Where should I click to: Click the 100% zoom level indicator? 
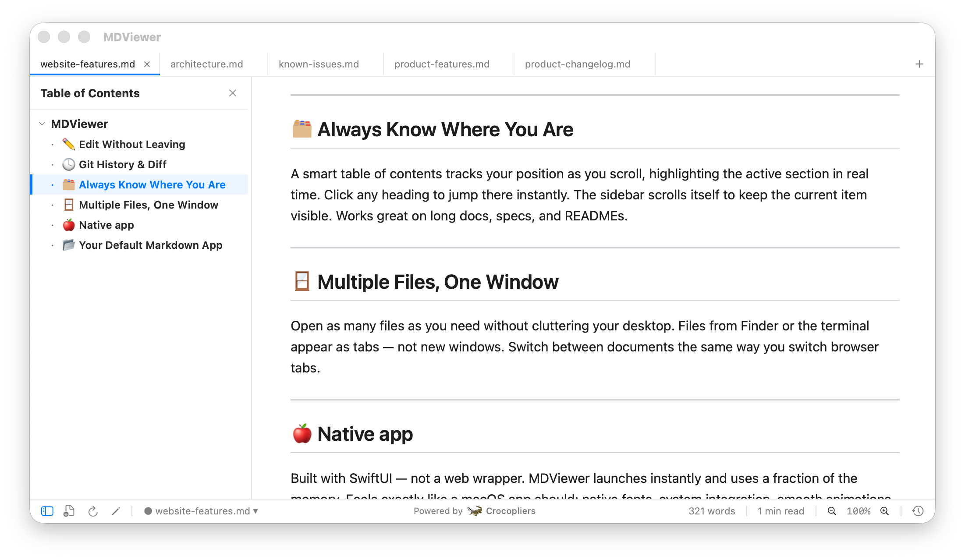point(859,511)
